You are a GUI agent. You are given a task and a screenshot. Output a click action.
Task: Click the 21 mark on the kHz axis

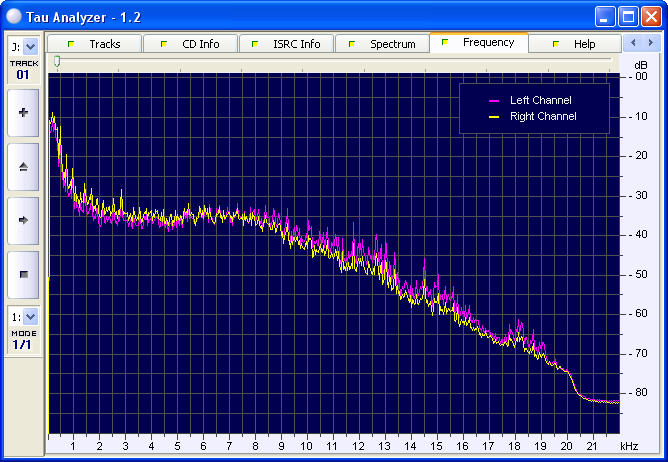point(592,446)
